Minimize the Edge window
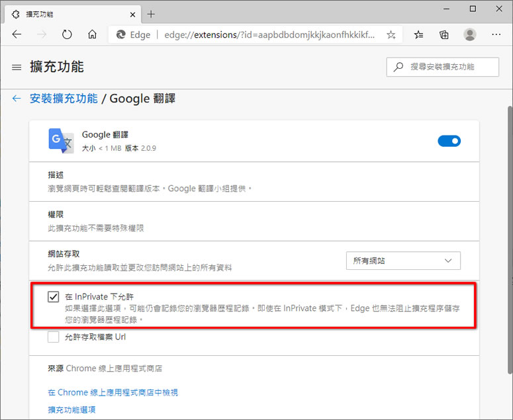Image resolution: width=513 pixels, height=420 pixels. (x=447, y=9)
